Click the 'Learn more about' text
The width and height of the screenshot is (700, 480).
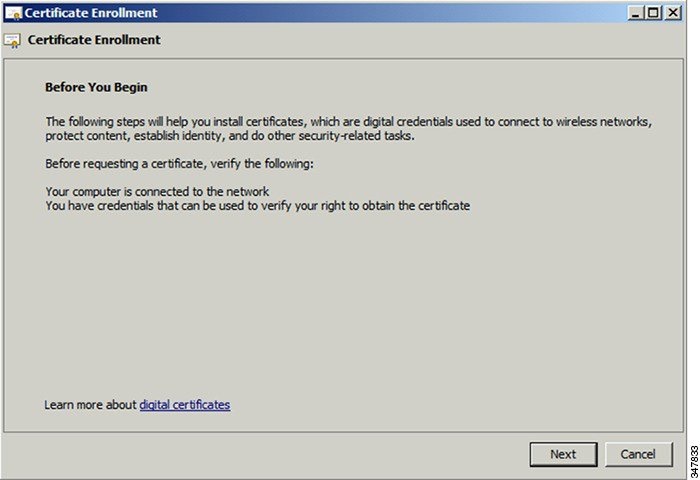(90, 405)
